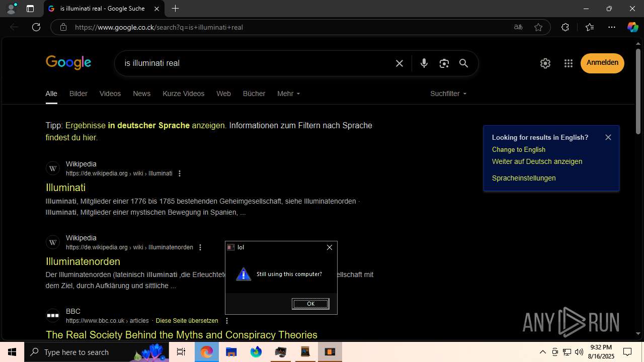Open options menu for BBC result

[227, 321]
